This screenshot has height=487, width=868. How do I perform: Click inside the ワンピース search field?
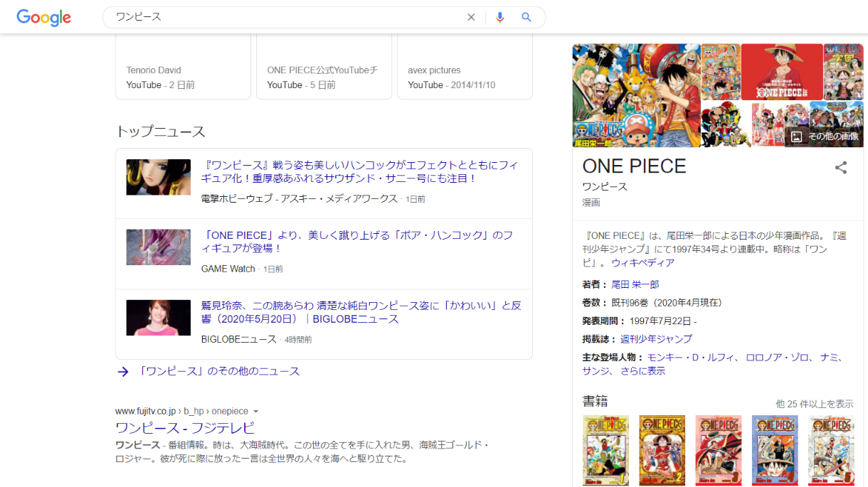285,17
